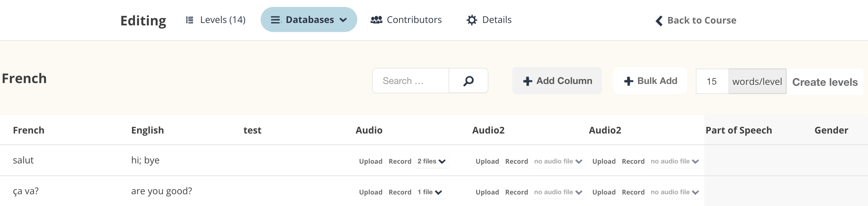Click the Contributors people icon
Image resolution: width=868 pixels, height=206 pixels.
376,20
